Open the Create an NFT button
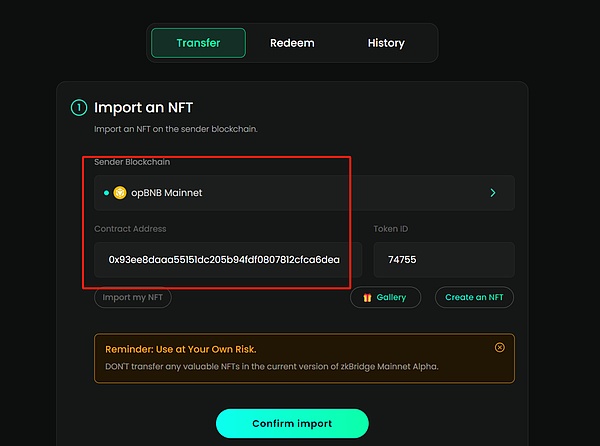 (x=475, y=298)
